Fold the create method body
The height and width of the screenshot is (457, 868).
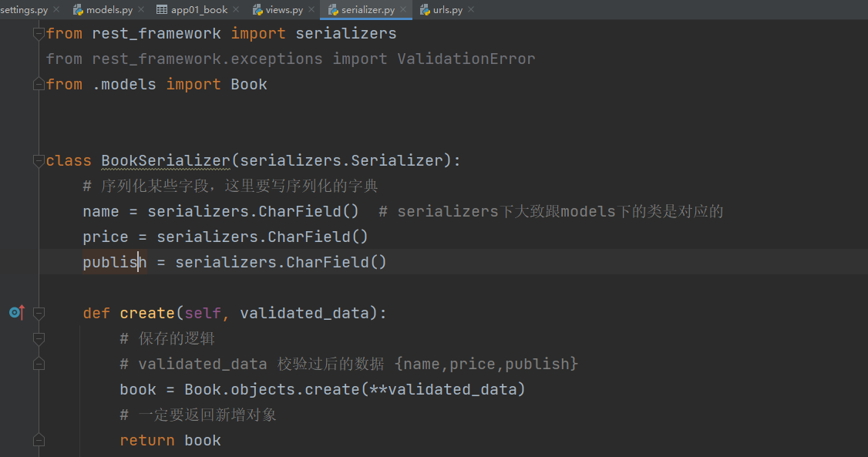tap(39, 314)
